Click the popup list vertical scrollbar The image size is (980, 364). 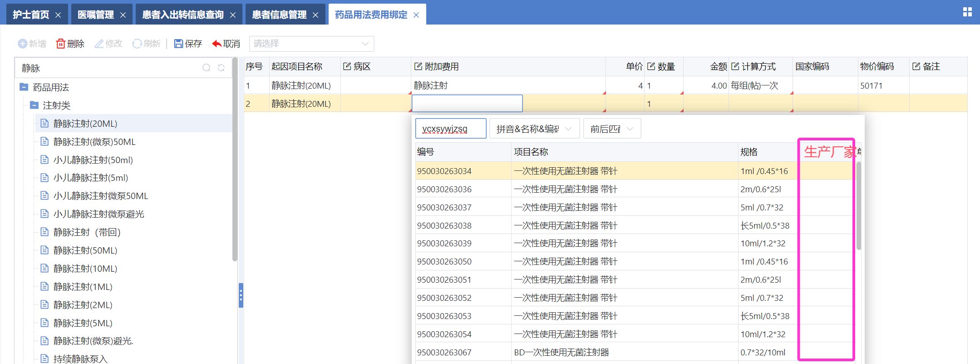[858, 205]
